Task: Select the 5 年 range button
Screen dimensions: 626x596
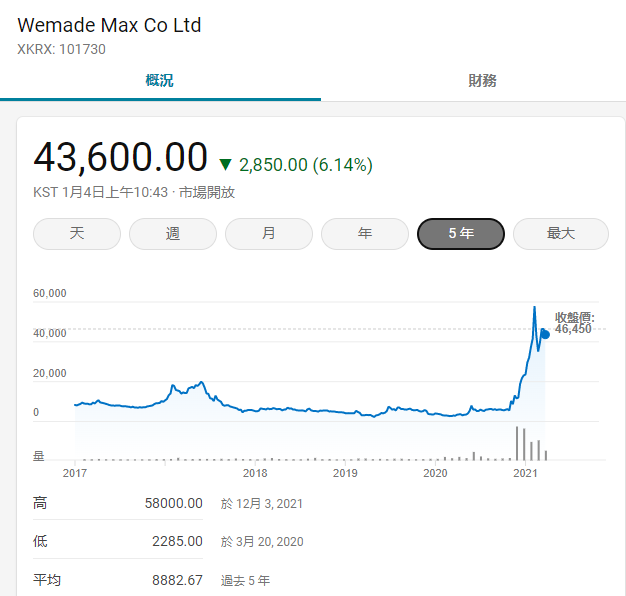Action: coord(461,234)
